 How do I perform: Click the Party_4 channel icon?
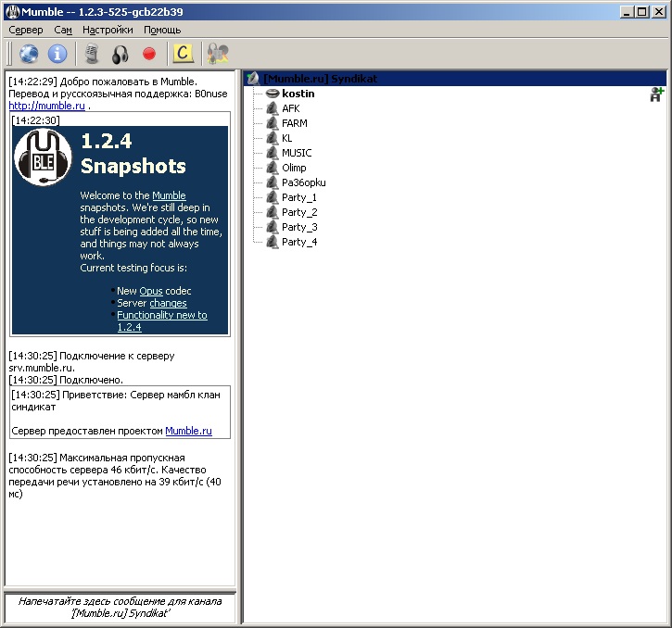click(273, 242)
